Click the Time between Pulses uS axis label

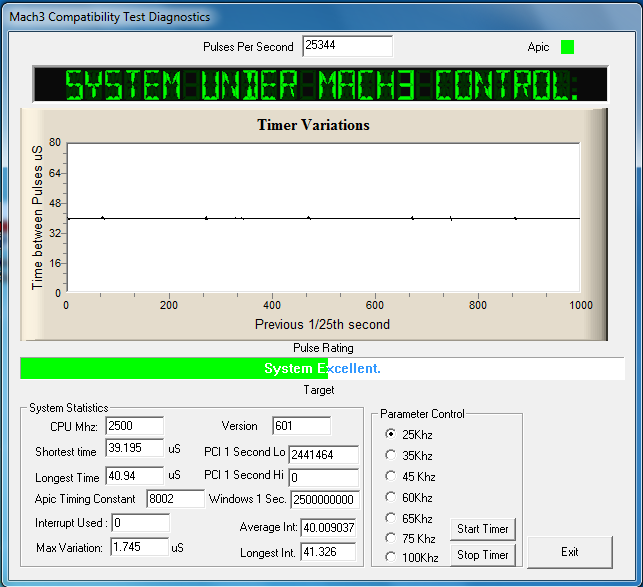pyautogui.click(x=37, y=217)
